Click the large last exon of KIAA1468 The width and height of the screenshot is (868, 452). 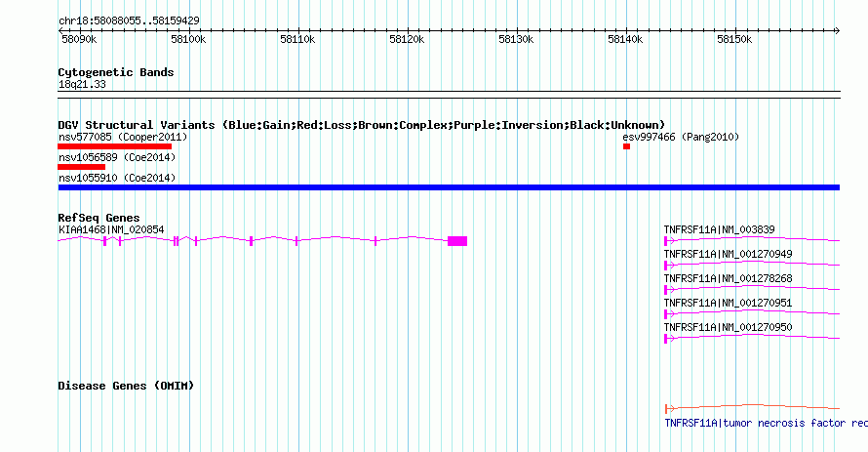coord(457,241)
